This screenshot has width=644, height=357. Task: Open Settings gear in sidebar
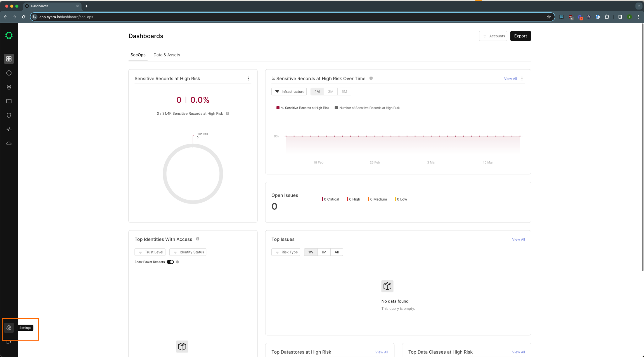click(x=9, y=328)
